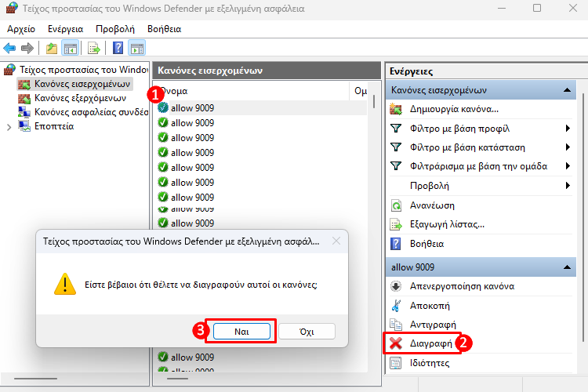Click the Ιδιότητες action

click(x=430, y=363)
